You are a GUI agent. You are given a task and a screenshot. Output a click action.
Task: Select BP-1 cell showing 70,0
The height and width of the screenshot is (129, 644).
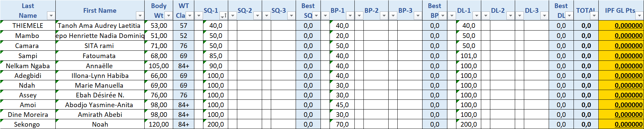pyautogui.click(x=342, y=124)
